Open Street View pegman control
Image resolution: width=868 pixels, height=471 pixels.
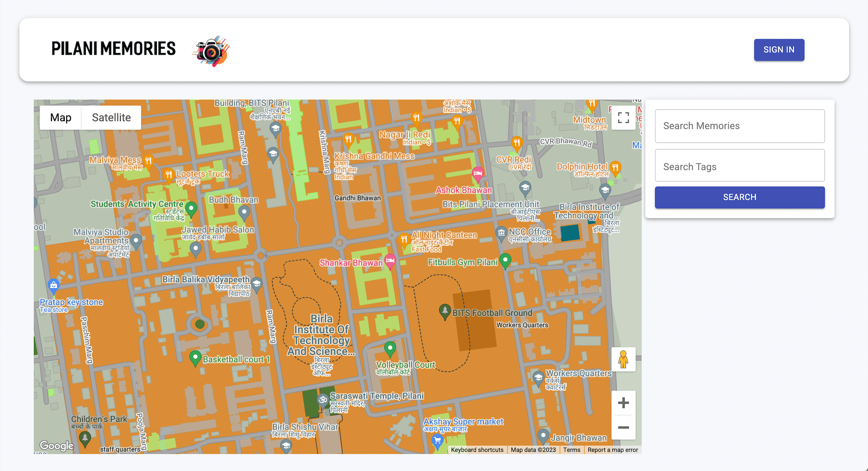pyautogui.click(x=623, y=359)
